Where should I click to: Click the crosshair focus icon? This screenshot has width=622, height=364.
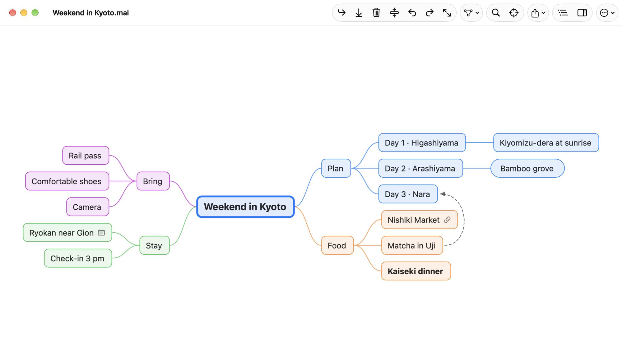pyautogui.click(x=514, y=13)
